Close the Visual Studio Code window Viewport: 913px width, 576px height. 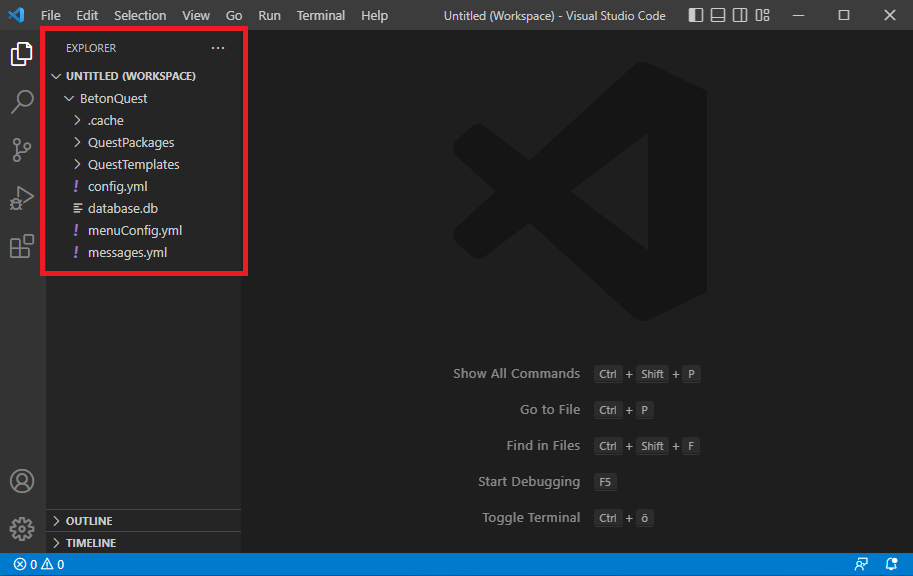tap(890, 15)
